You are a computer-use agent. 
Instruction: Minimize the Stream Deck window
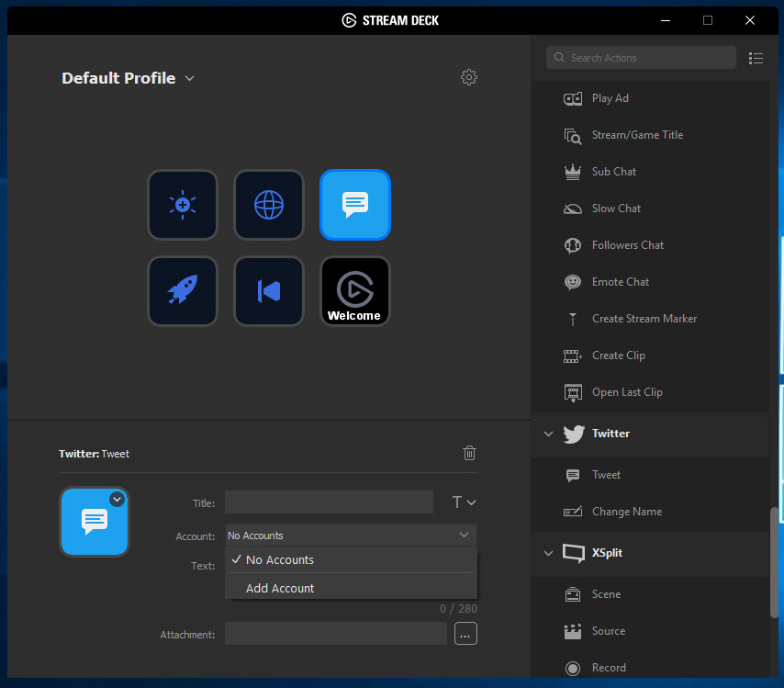(x=666, y=20)
